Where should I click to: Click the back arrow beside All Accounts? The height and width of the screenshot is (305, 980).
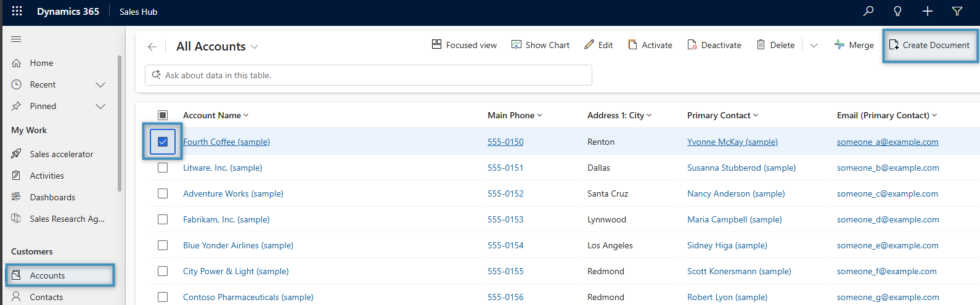(152, 47)
